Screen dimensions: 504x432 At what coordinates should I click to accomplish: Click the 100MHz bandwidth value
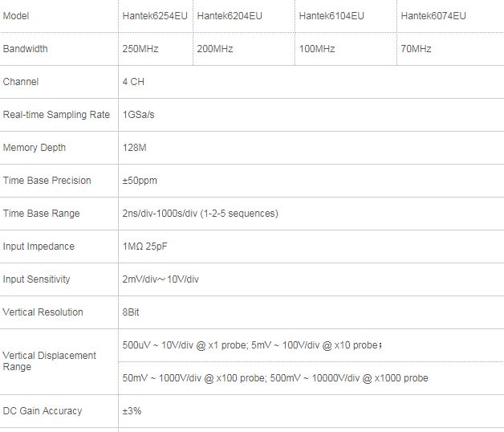317,49
